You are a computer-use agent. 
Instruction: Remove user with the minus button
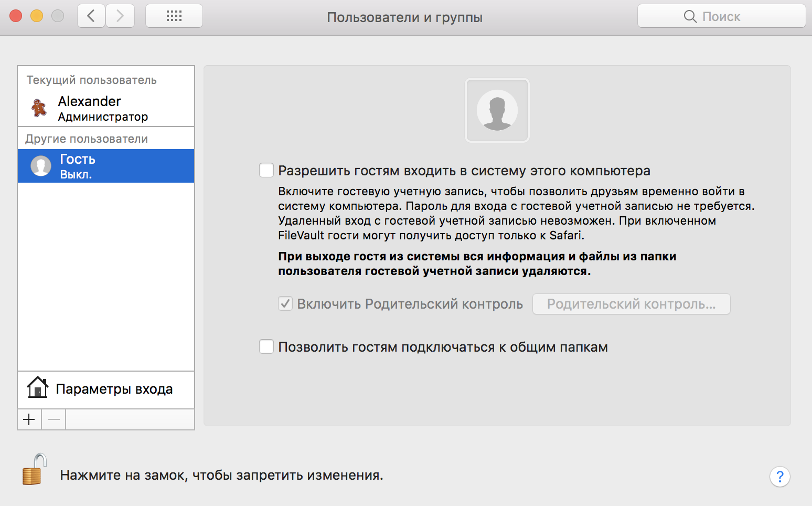coord(54,419)
